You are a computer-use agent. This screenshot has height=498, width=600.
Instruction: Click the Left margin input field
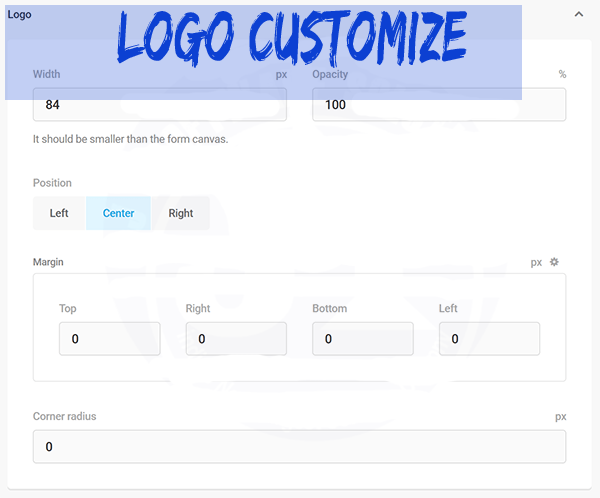(489, 339)
